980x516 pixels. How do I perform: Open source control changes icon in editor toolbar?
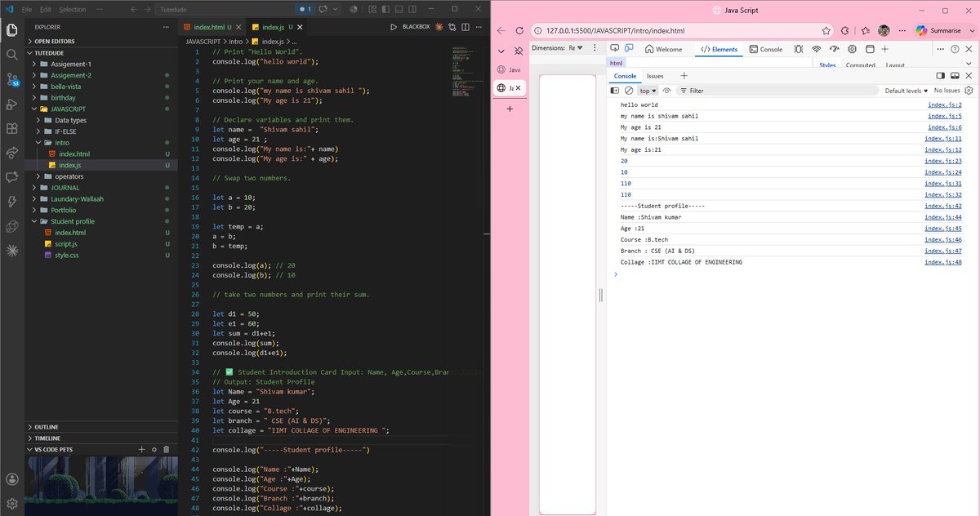coord(452,27)
